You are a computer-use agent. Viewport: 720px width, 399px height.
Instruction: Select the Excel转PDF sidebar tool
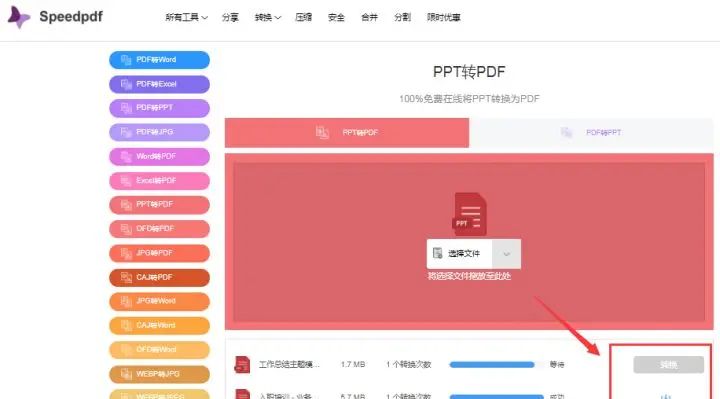pos(159,181)
